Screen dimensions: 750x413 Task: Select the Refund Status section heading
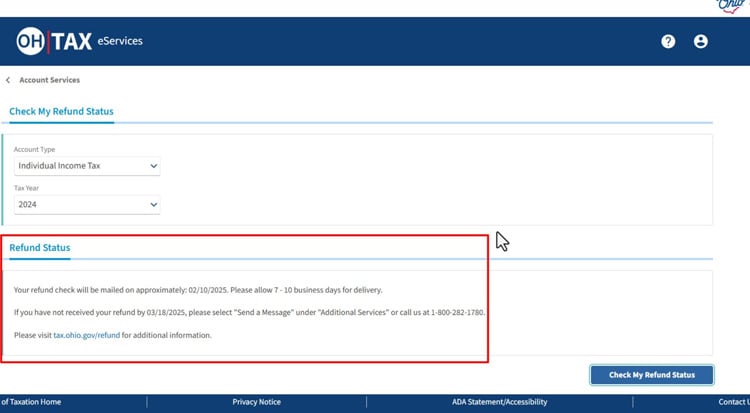pyautogui.click(x=40, y=247)
